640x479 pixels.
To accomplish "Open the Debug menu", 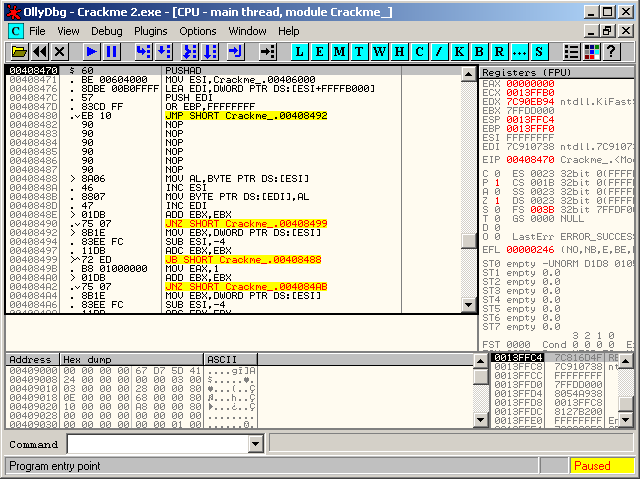I will (x=107, y=31).
